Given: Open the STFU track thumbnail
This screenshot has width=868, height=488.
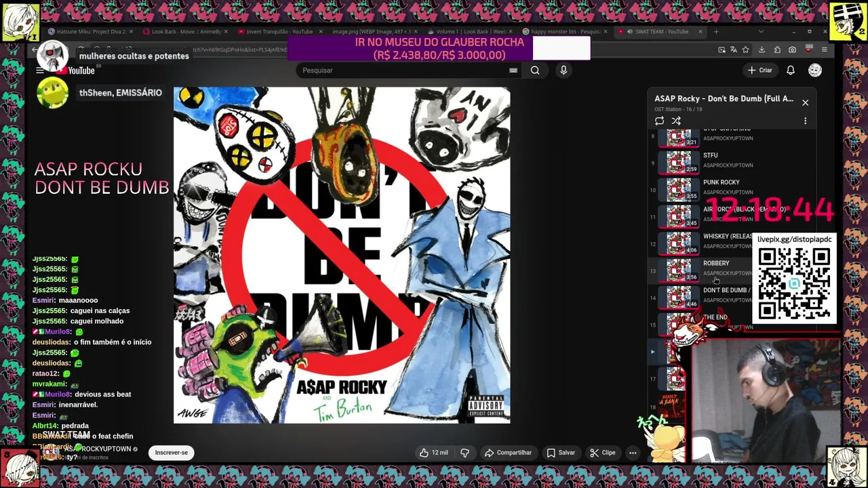Looking at the screenshot, I should click(679, 162).
